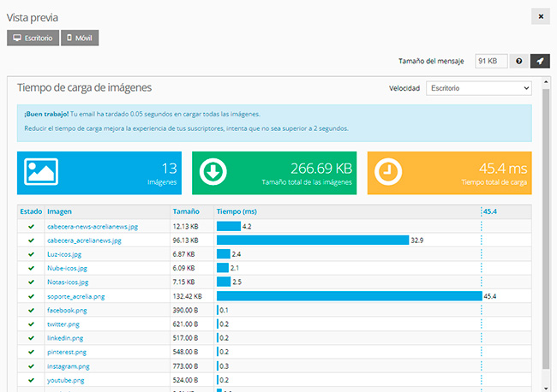557x392 pixels.
Task: Click the send rocket icon button
Action: pos(540,61)
